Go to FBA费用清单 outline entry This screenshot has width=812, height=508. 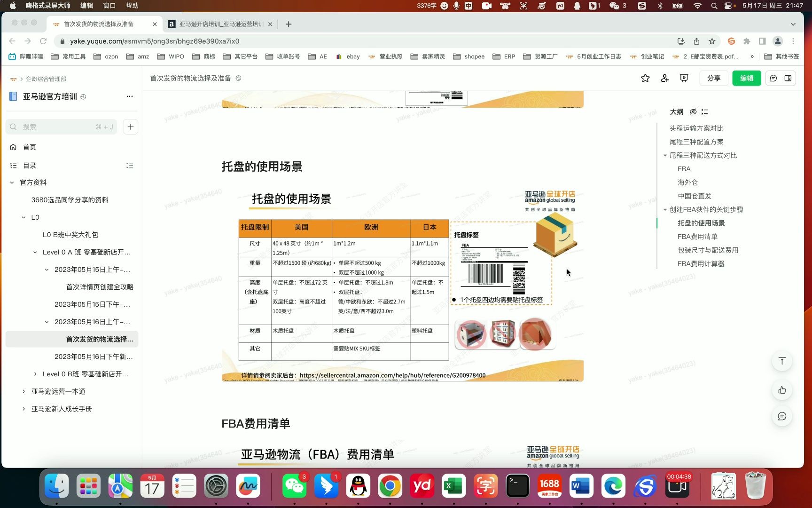click(x=697, y=237)
